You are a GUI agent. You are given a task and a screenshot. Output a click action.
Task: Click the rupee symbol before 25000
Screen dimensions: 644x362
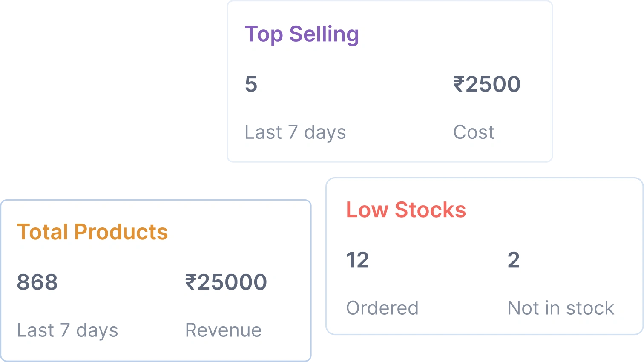tap(190, 282)
